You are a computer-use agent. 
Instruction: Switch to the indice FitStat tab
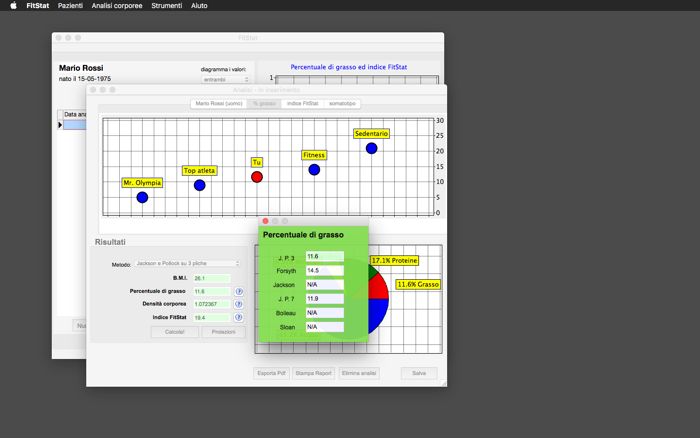point(303,104)
